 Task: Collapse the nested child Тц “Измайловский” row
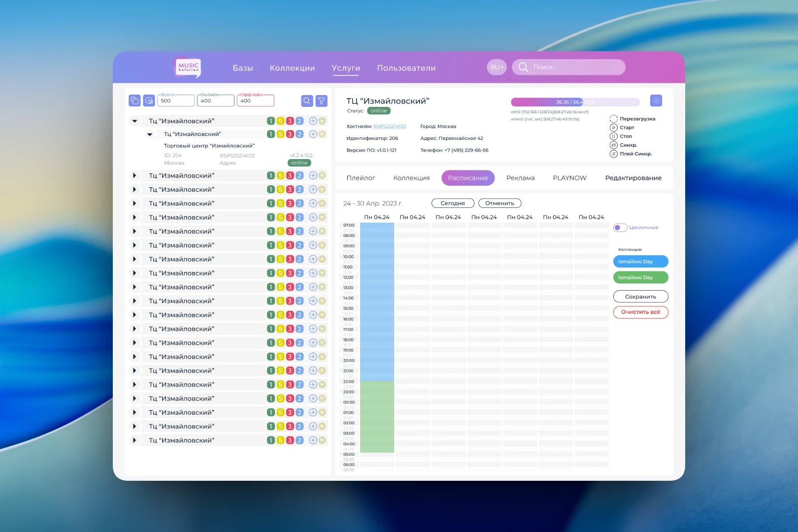tap(150, 134)
